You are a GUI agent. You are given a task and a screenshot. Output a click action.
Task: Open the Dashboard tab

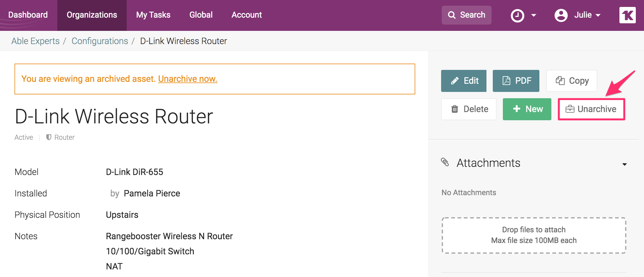click(x=28, y=15)
